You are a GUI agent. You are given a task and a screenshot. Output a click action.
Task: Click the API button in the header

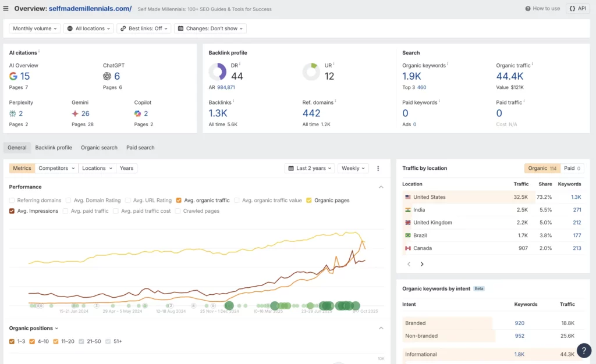[x=577, y=8]
